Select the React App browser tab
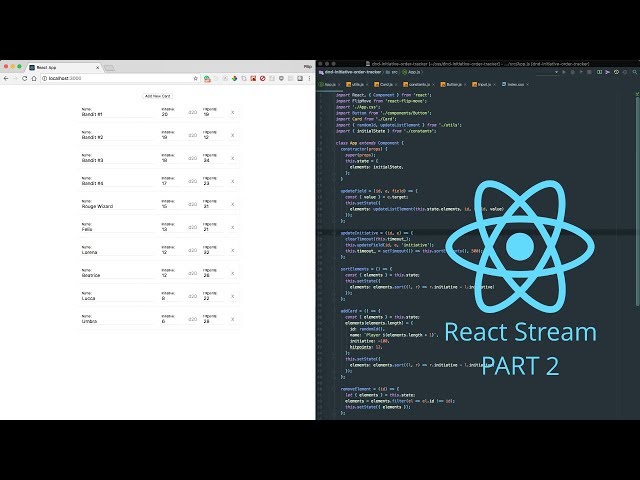640x480 pixels. point(63,67)
